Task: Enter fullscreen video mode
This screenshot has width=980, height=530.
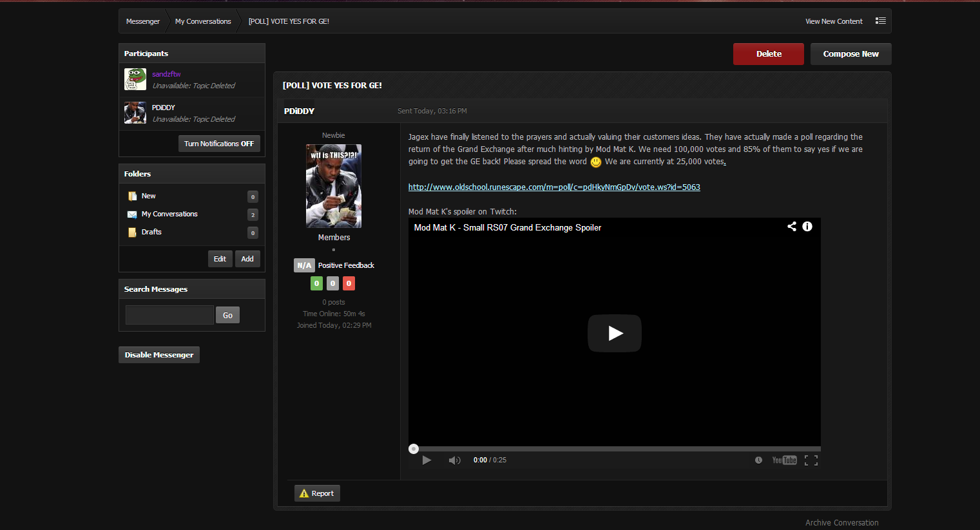Action: click(x=811, y=460)
